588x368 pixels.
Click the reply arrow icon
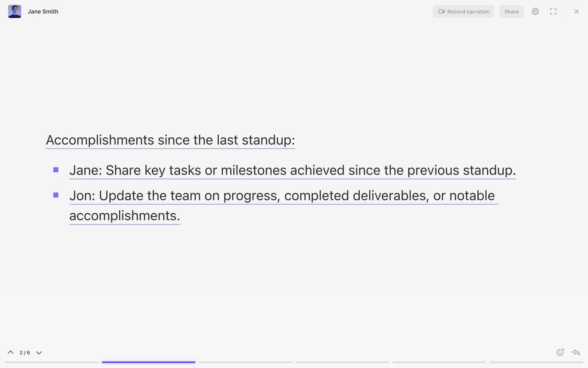(x=576, y=352)
